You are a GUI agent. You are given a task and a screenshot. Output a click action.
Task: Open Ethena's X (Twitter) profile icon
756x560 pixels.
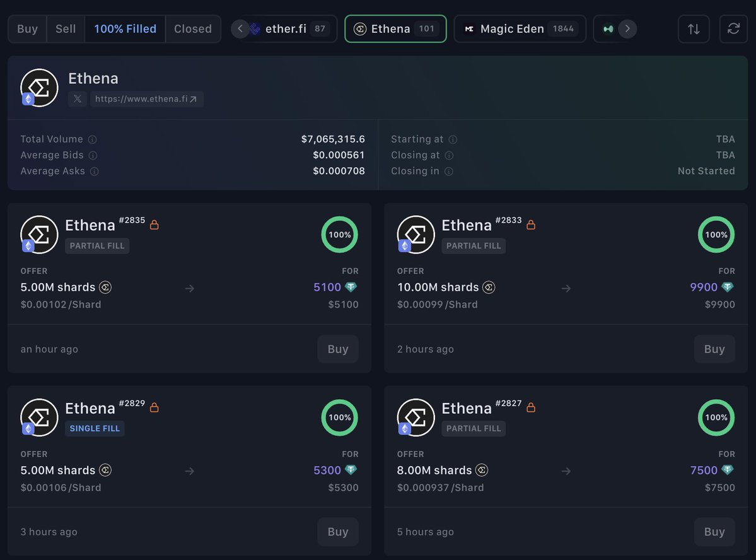point(78,99)
